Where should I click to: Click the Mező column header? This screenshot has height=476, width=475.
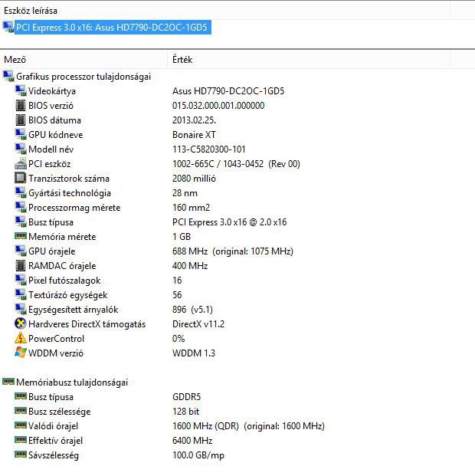pyautogui.click(x=15, y=60)
